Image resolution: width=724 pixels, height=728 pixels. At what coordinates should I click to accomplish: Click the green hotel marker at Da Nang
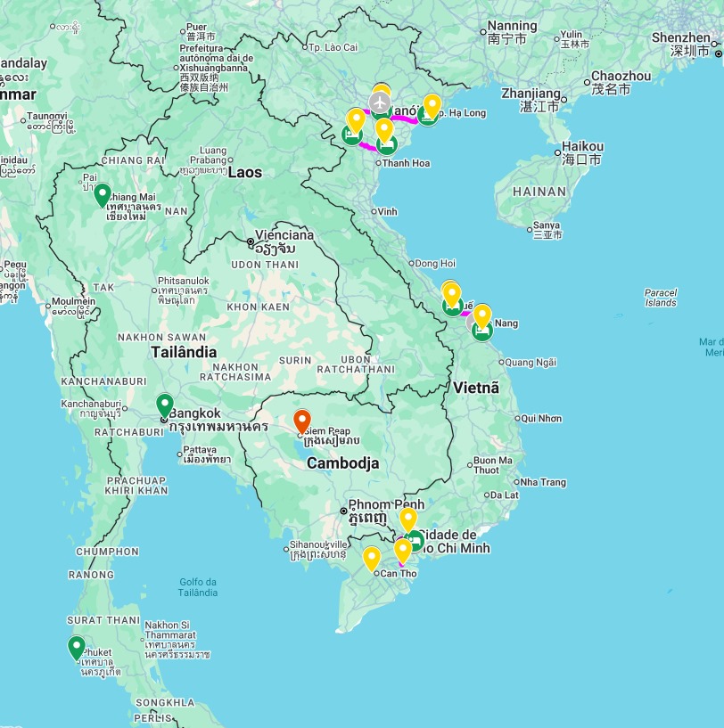482,331
